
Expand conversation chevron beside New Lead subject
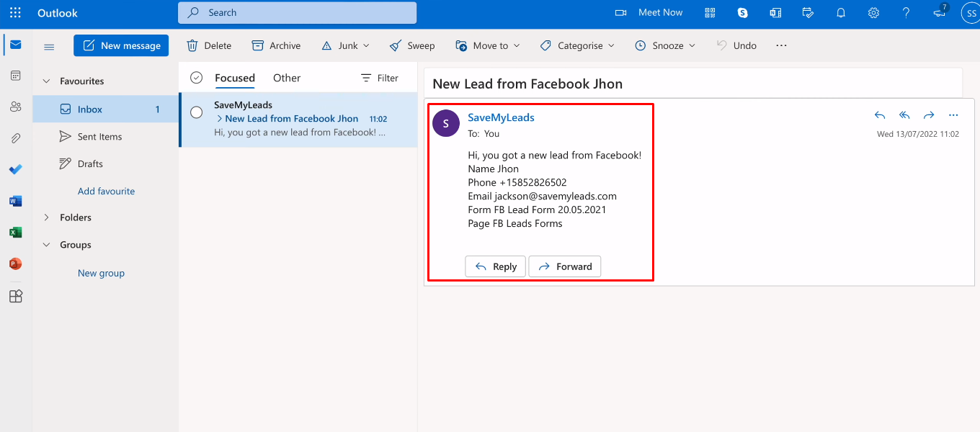pyautogui.click(x=219, y=119)
